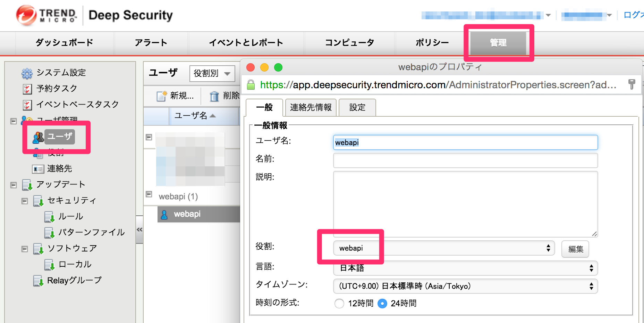Click the ソフトウェア update icon
The width and height of the screenshot is (644, 323).
[38, 249]
